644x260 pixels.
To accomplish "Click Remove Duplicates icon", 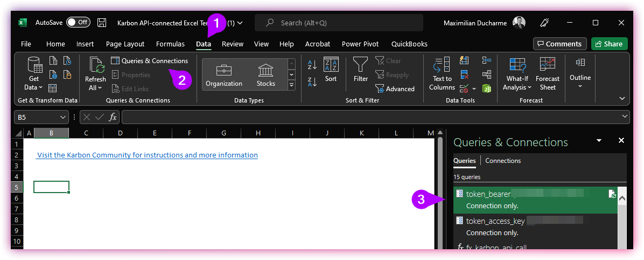I will pyautogui.click(x=465, y=74).
